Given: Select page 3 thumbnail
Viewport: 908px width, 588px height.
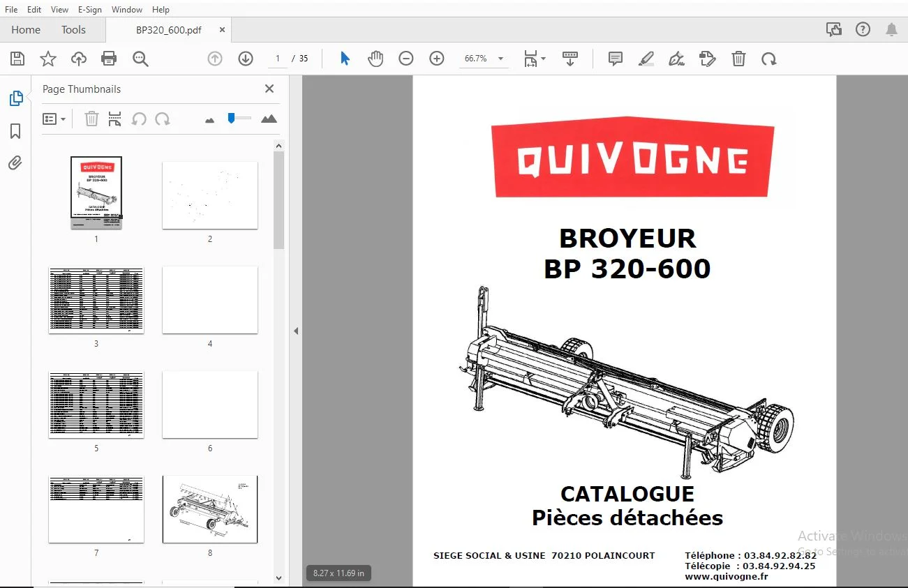Looking at the screenshot, I should pos(96,300).
